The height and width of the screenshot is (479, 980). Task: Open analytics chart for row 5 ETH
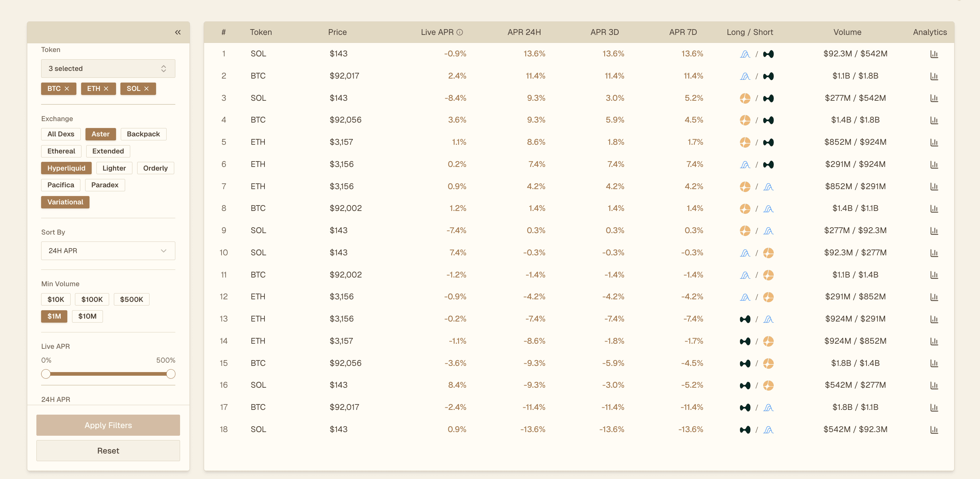click(x=933, y=142)
